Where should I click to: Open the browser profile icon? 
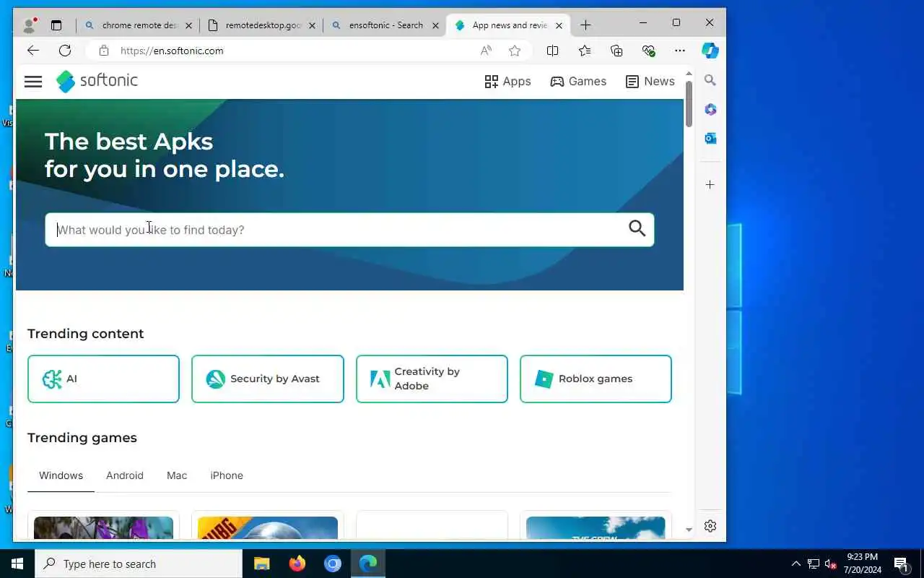(30, 25)
